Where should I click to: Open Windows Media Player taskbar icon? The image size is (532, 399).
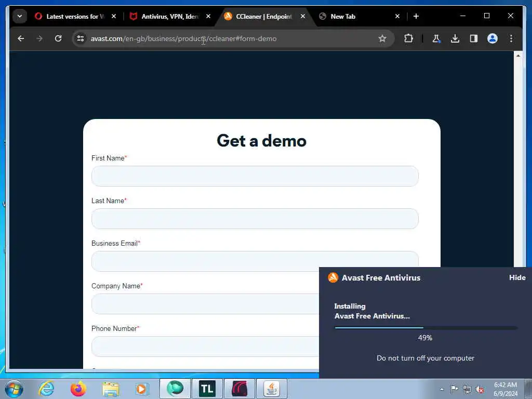click(x=142, y=389)
